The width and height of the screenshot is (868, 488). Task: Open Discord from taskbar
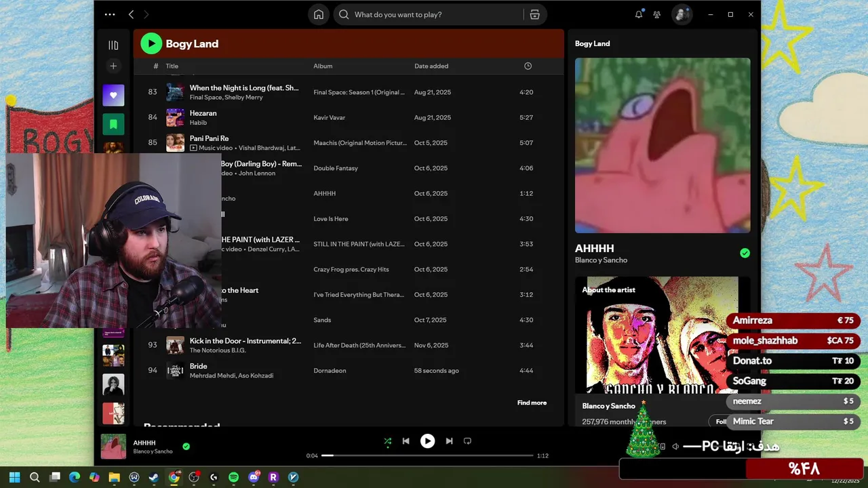(254, 477)
